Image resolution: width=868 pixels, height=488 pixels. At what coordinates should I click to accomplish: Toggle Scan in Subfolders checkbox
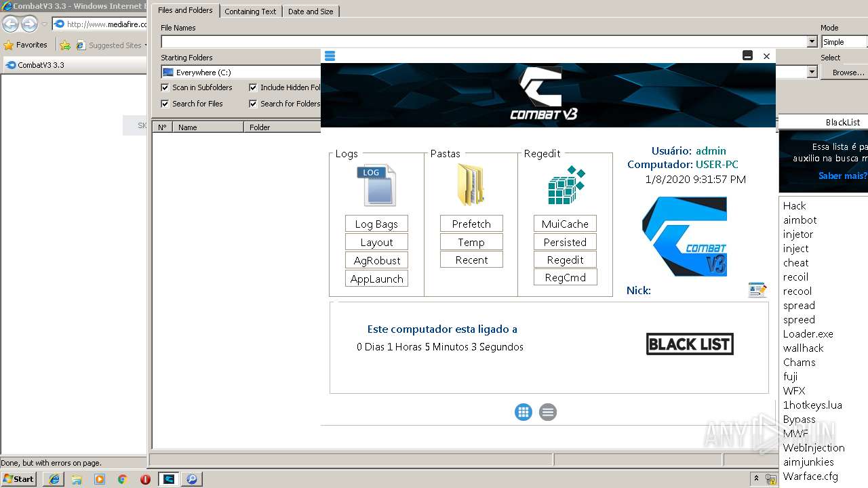click(x=165, y=87)
